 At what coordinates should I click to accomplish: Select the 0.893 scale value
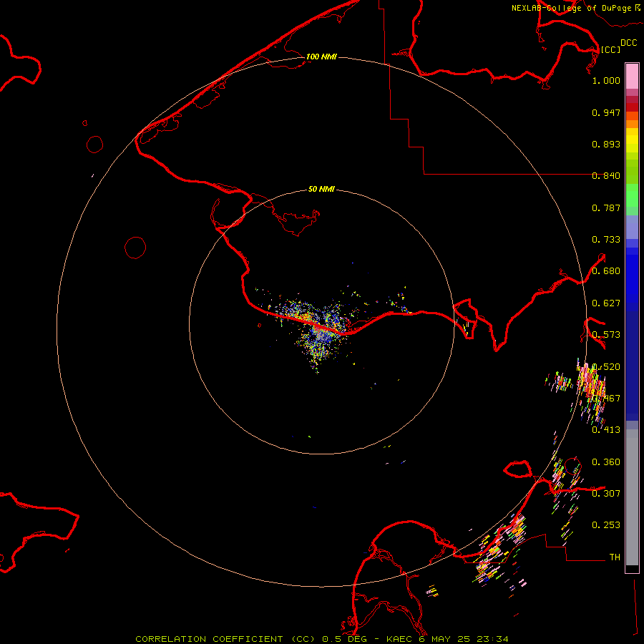[x=606, y=144]
